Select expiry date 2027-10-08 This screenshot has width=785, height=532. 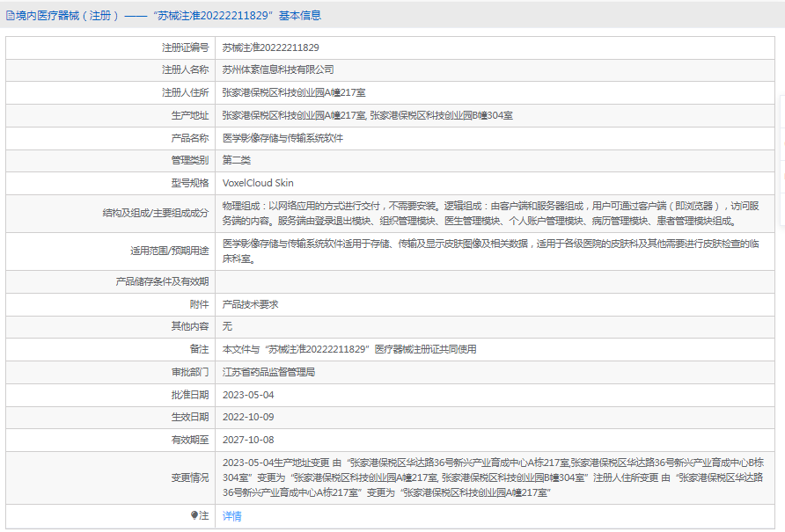(x=248, y=440)
